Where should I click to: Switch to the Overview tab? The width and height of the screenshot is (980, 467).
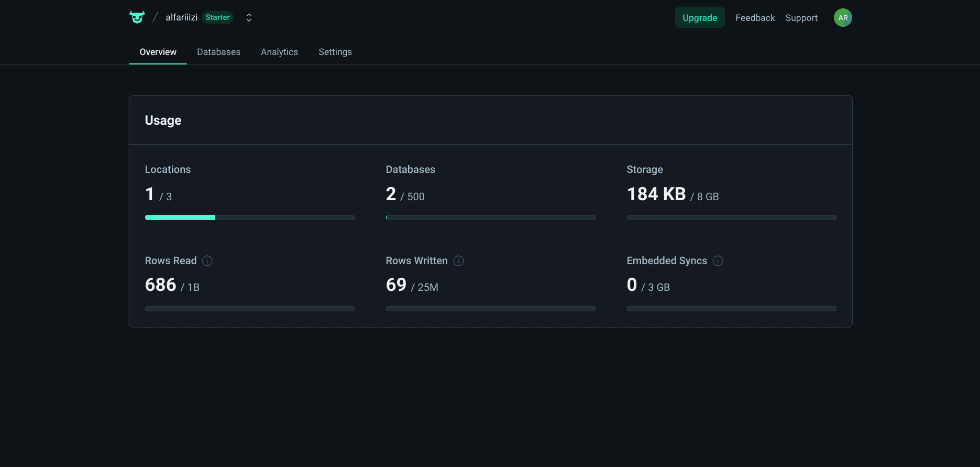click(x=158, y=52)
